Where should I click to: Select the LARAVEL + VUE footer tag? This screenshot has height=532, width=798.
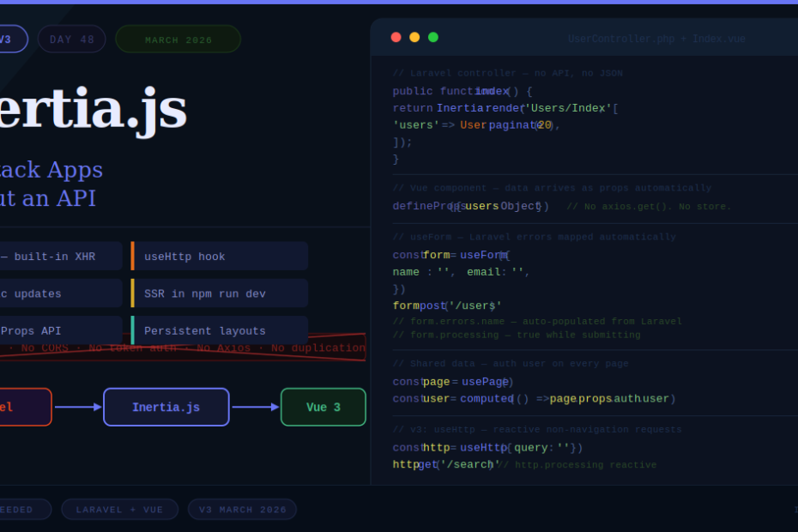pos(119,510)
